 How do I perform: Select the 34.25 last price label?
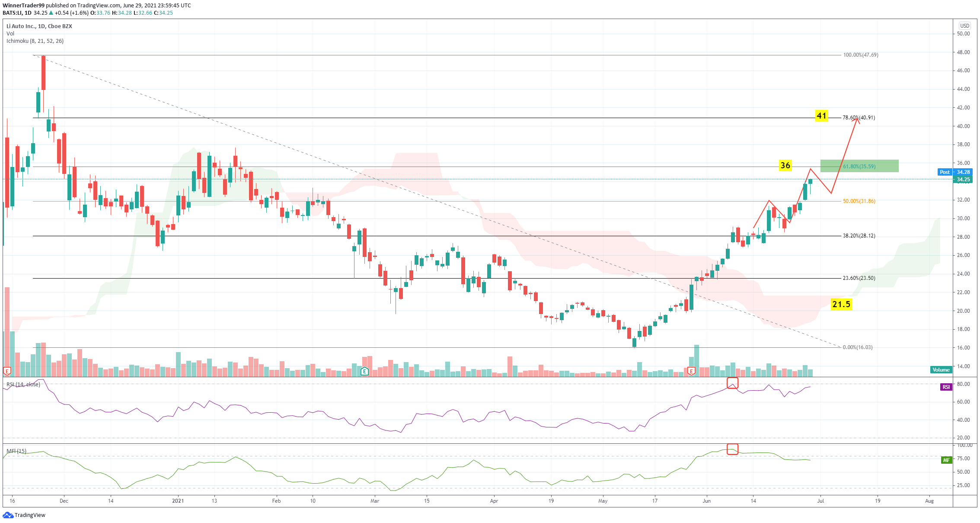963,180
